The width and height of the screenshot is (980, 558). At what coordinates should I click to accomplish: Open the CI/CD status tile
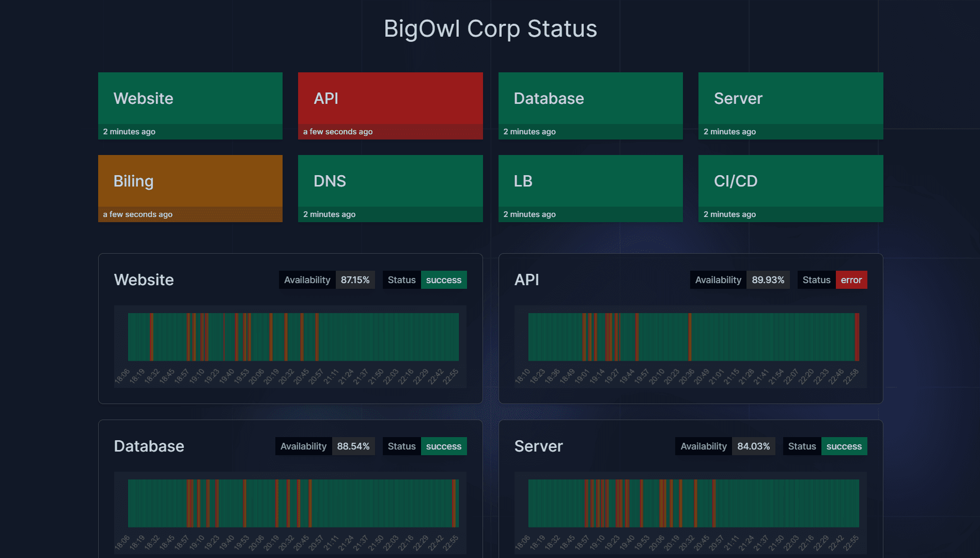pos(790,188)
